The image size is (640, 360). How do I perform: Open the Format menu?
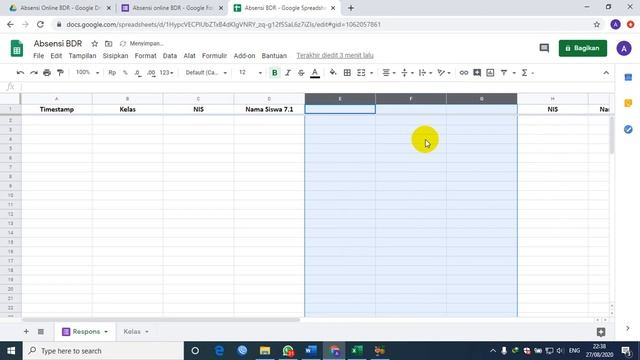[x=145, y=56]
